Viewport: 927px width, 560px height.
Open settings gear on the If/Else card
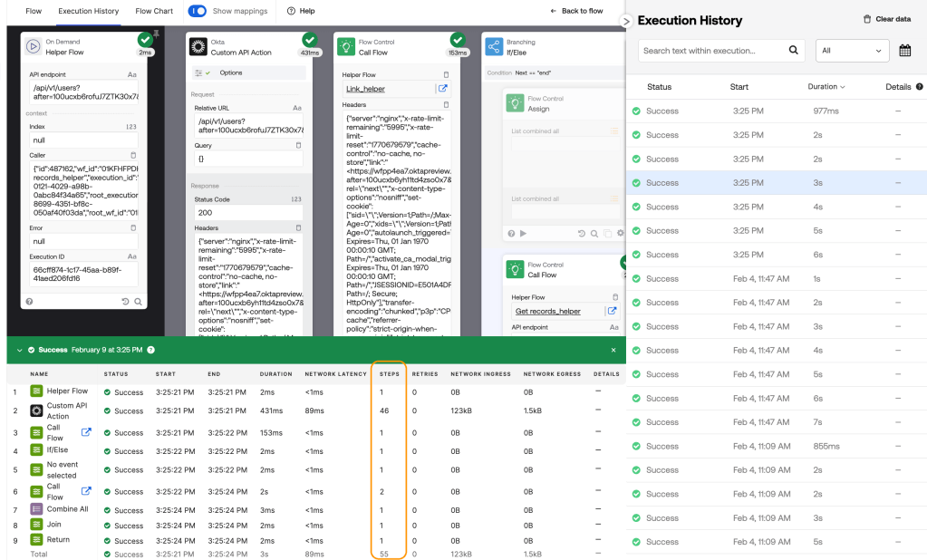point(620,234)
